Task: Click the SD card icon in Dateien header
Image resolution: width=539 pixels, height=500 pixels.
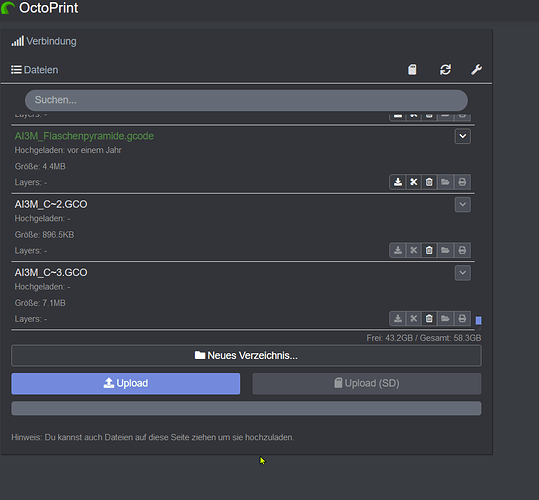Action: click(412, 70)
